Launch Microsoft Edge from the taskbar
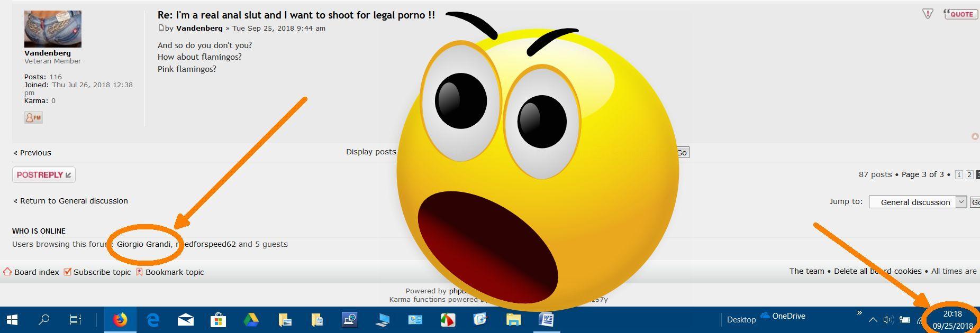 click(153, 320)
